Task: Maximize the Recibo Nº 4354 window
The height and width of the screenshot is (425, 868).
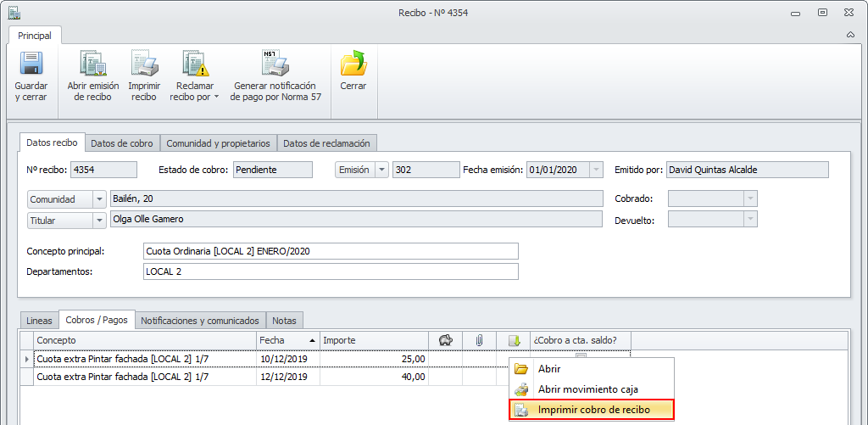Action: [x=823, y=12]
